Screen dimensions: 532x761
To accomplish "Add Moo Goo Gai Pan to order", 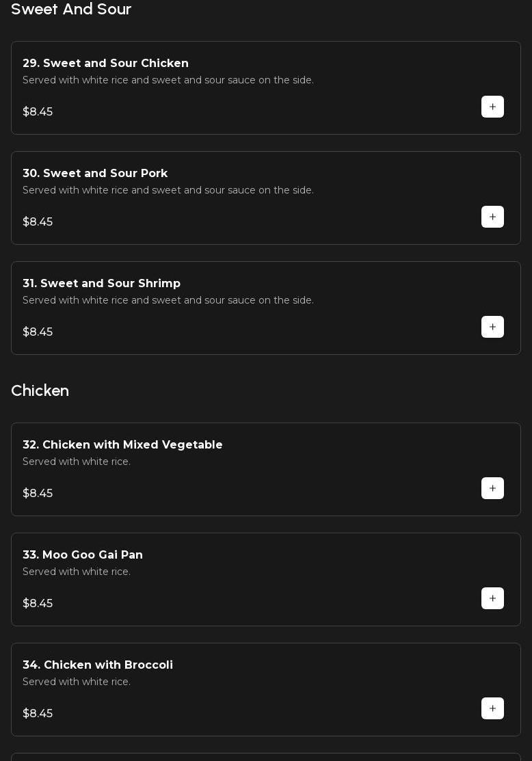I will [x=492, y=598].
